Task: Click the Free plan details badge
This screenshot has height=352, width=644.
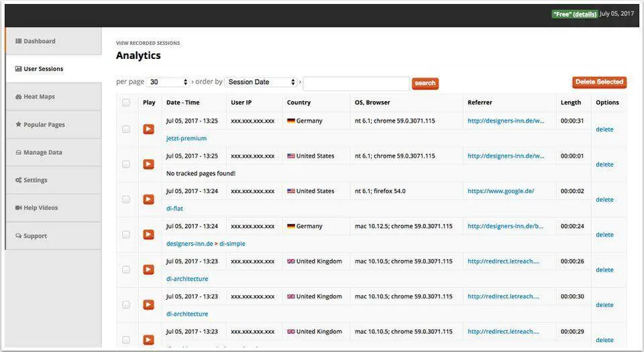Action: pos(574,14)
